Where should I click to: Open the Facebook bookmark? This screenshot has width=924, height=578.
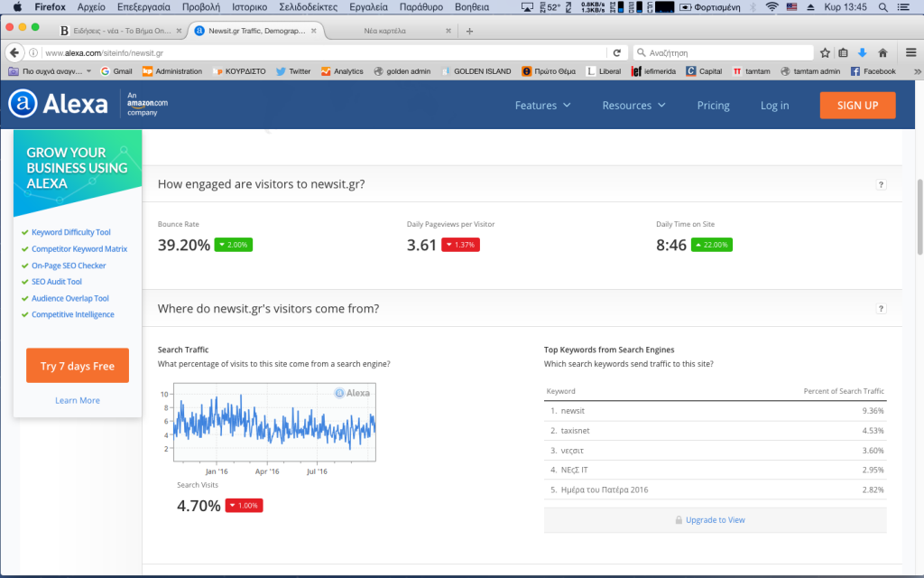(873, 71)
